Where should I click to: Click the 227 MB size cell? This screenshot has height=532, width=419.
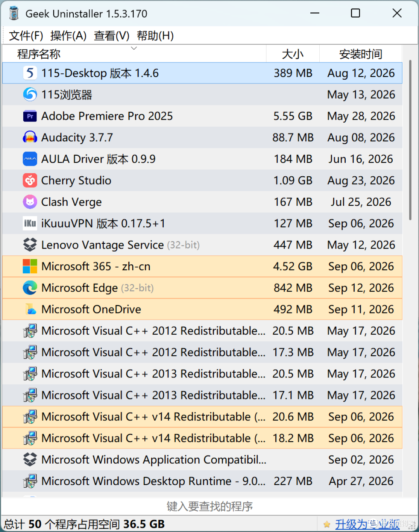pyautogui.click(x=293, y=481)
